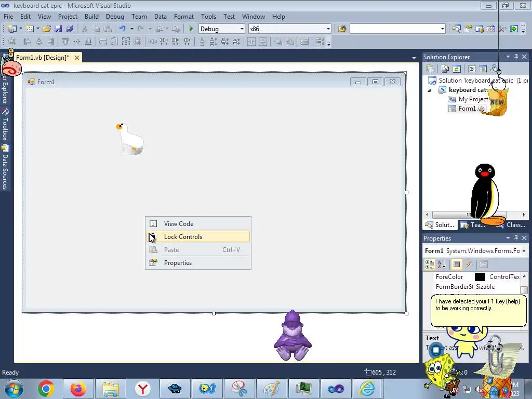Click the Align Lefts layout icon

click(28, 42)
